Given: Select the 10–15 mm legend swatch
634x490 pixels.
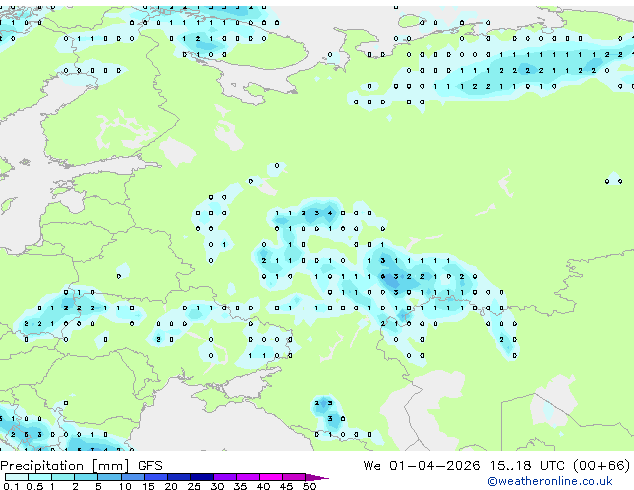Looking at the screenshot, I should (132, 477).
